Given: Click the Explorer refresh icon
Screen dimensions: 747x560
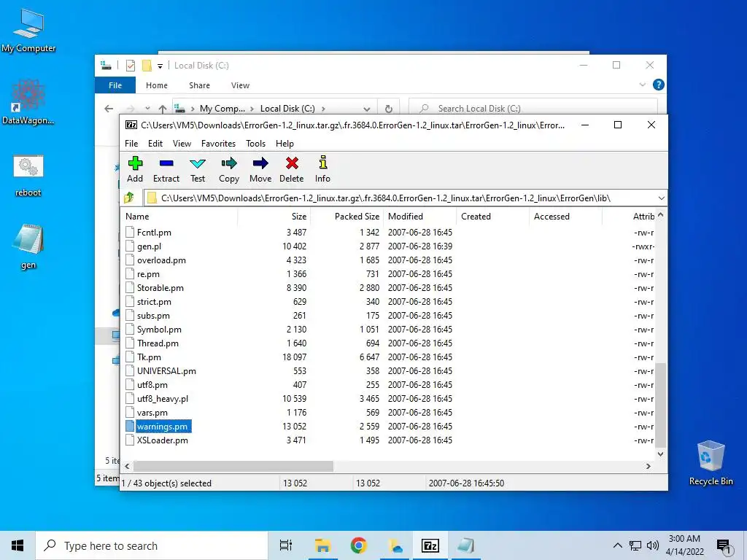Looking at the screenshot, I should pos(389,109).
